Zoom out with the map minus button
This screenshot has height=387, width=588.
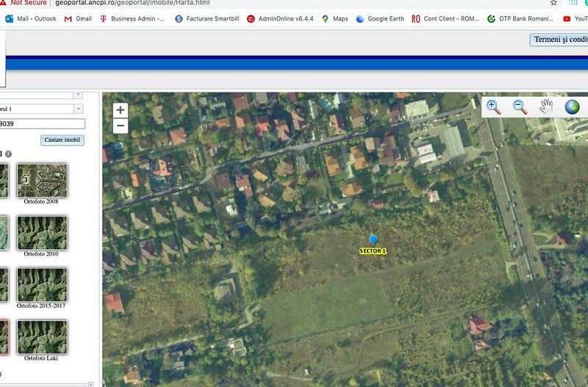click(121, 126)
